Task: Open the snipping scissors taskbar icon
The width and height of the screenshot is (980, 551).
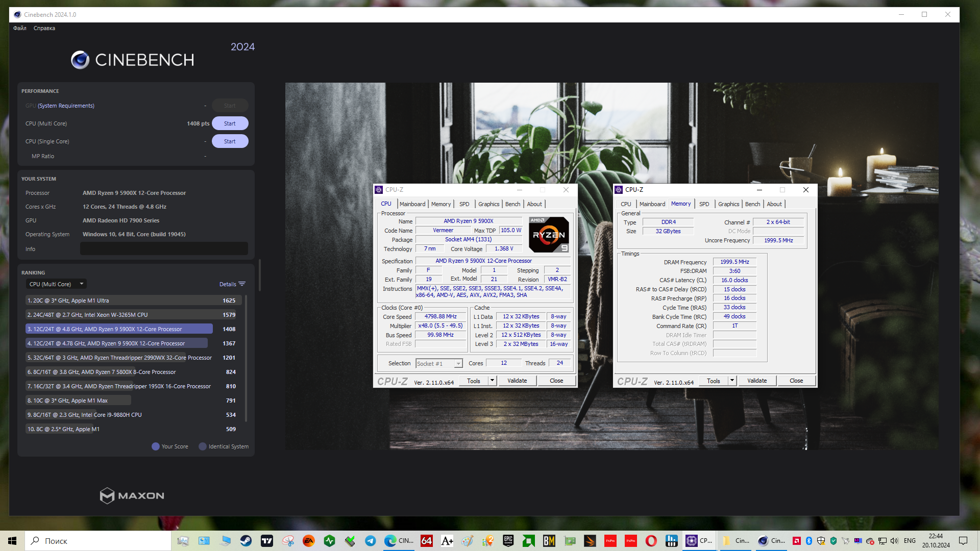Action: click(x=288, y=541)
